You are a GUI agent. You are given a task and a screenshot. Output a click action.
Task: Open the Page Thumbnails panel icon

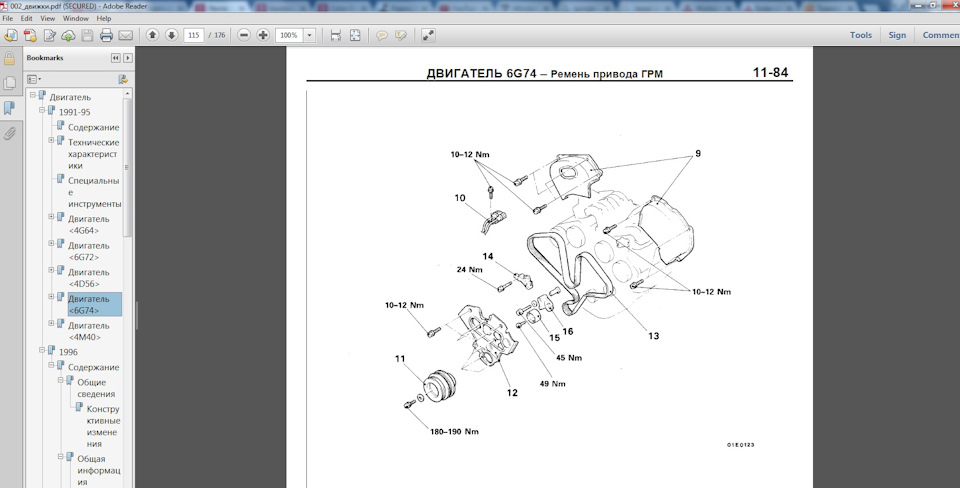(x=9, y=83)
